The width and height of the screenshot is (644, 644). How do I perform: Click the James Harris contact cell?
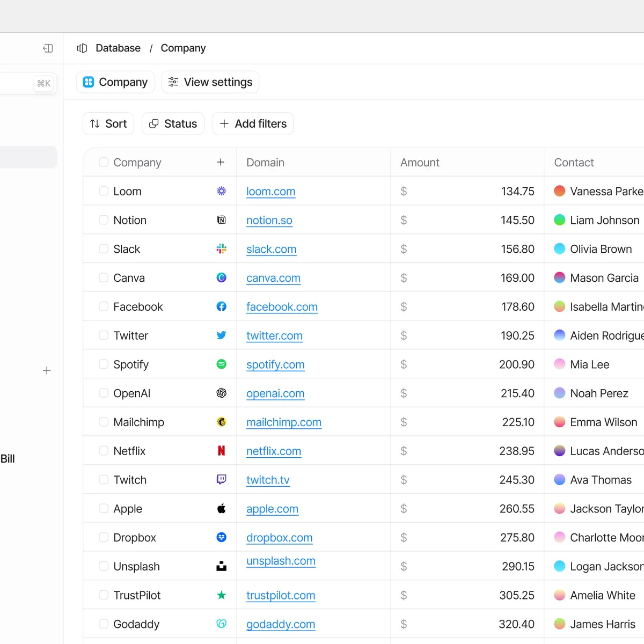click(x=594, y=624)
